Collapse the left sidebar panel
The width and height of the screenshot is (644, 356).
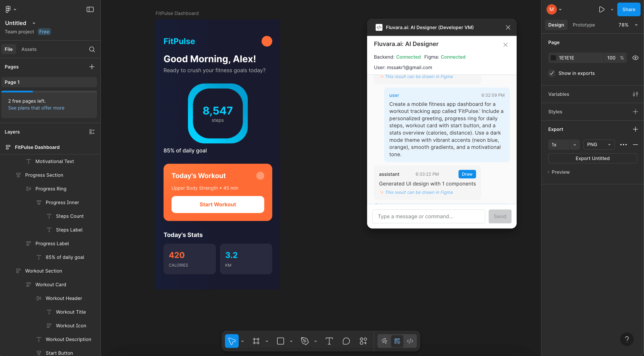coord(90,9)
